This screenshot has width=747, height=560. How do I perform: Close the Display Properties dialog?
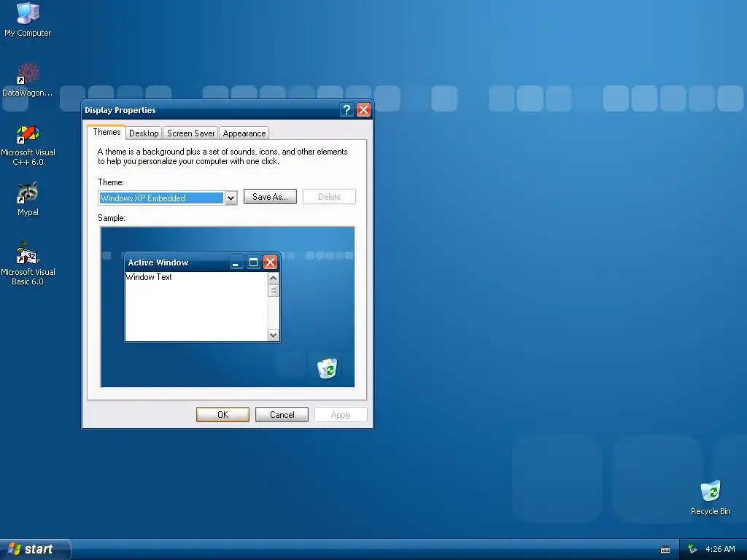[363, 110]
